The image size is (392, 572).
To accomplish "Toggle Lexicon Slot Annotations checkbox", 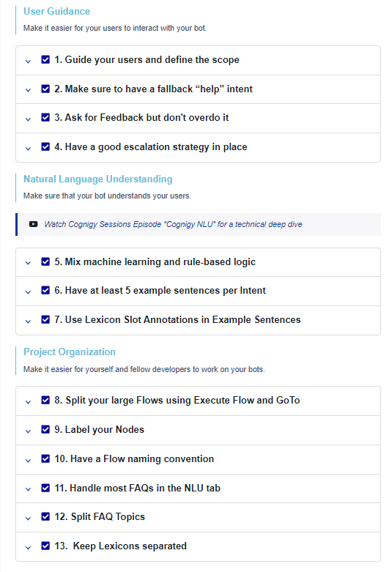I will pos(45,319).
